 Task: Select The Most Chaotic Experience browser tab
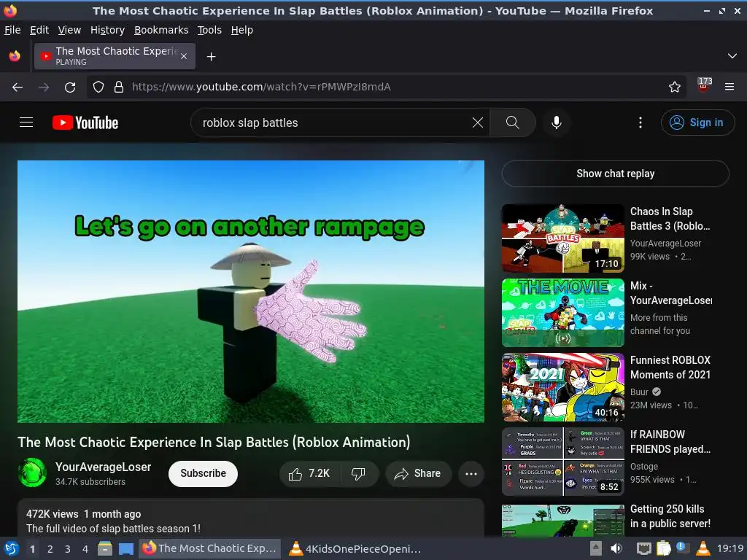[115, 56]
